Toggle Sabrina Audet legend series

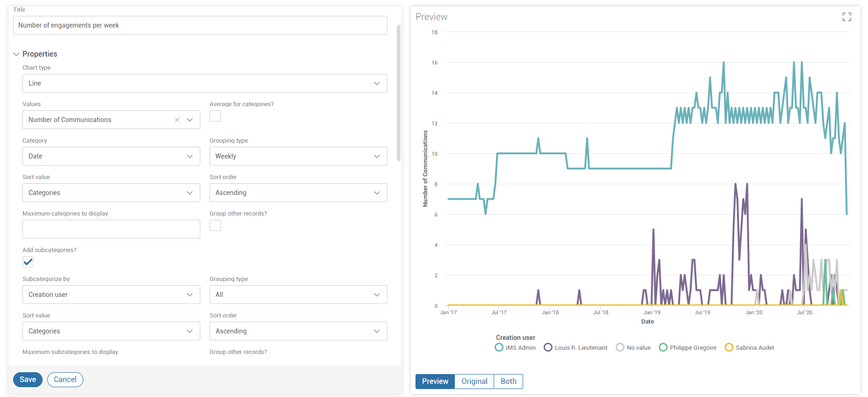749,347
